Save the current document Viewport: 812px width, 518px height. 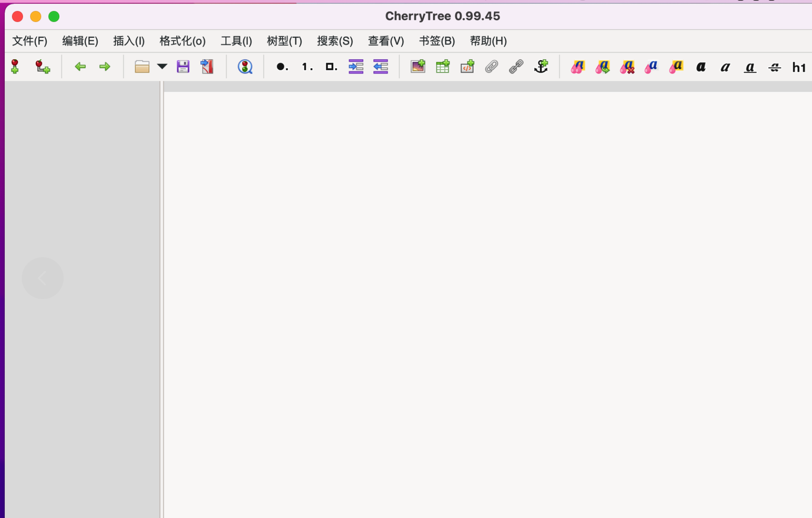pyautogui.click(x=183, y=67)
